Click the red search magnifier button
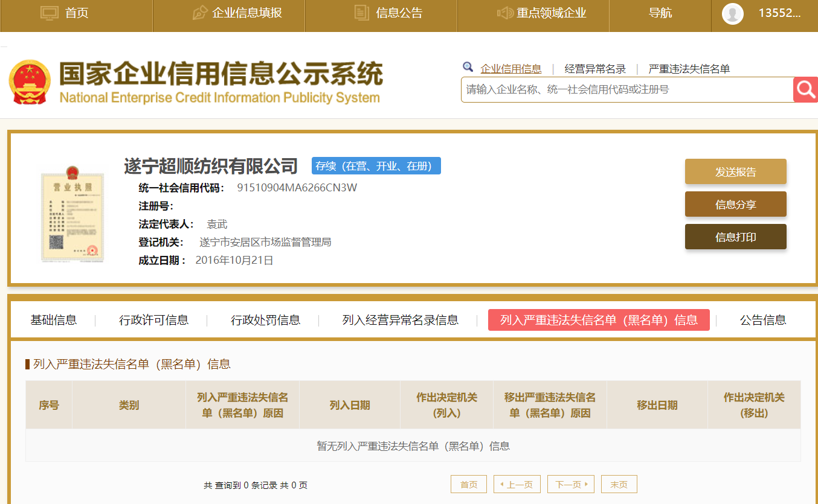The height and width of the screenshot is (504, 818). 805,89
